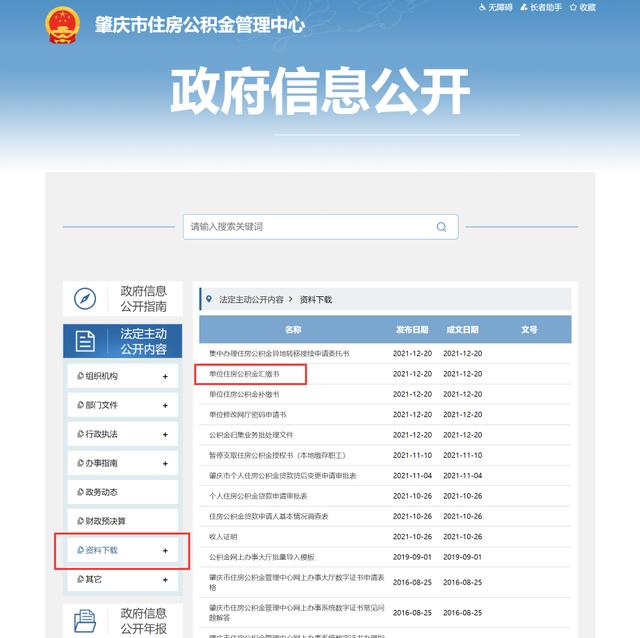Click the 成文日期 column header
Image resolution: width=640 pixels, height=638 pixels.
(462, 329)
